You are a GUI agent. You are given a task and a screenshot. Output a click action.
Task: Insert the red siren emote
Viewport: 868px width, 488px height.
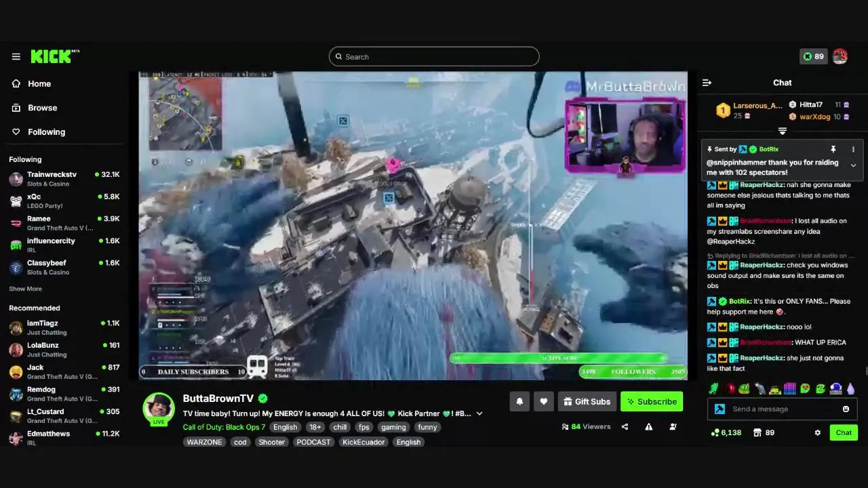click(730, 388)
